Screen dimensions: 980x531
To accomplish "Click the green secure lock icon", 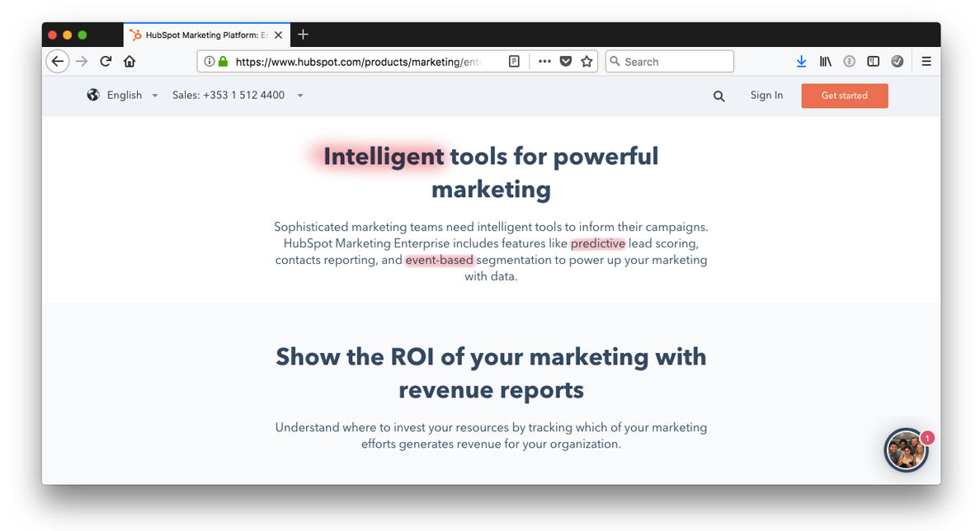I will point(223,61).
